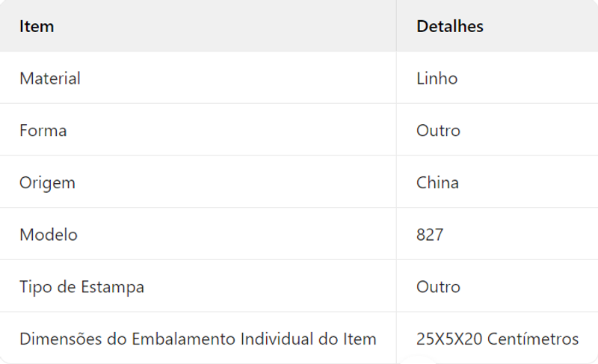The width and height of the screenshot is (598, 364).
Task: Click the 25X5X20 Centímetros value
Action: [497, 339]
